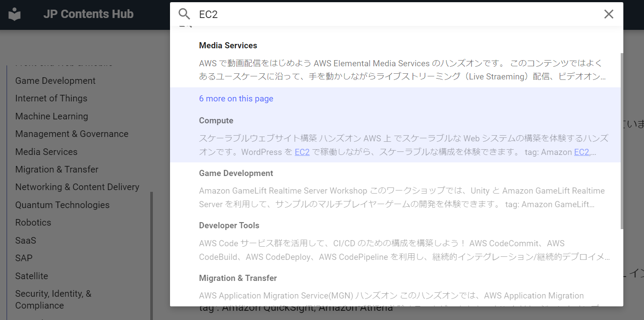Open the SAP sidebar entry
The height and width of the screenshot is (320, 644).
(x=24, y=258)
